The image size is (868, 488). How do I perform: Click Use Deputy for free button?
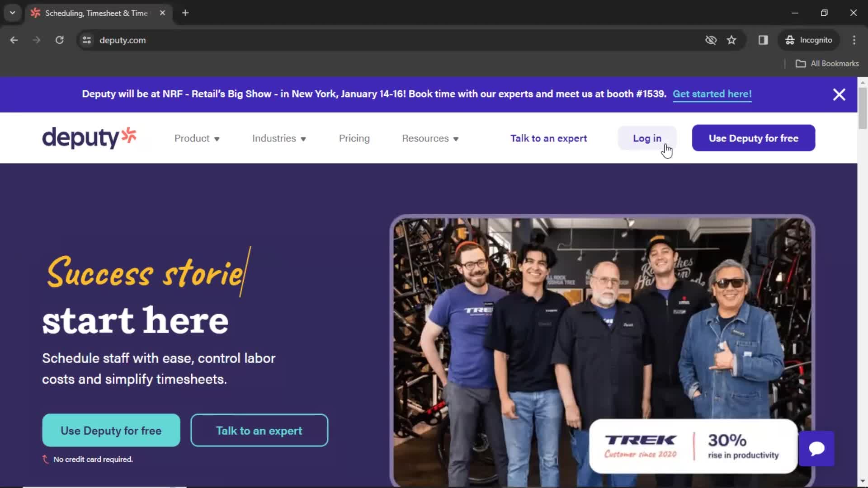point(754,138)
